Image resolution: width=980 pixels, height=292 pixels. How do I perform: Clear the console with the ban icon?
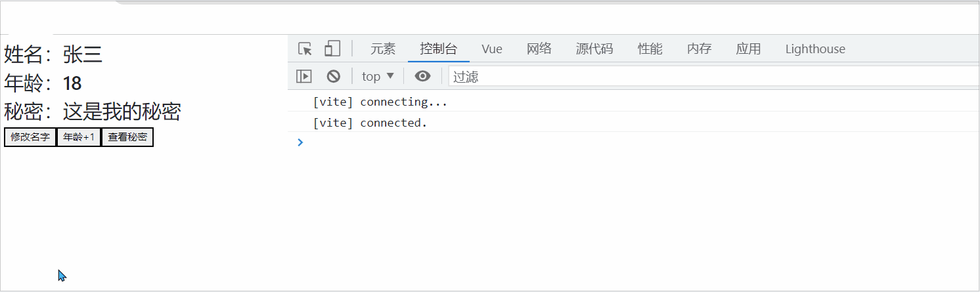click(334, 76)
